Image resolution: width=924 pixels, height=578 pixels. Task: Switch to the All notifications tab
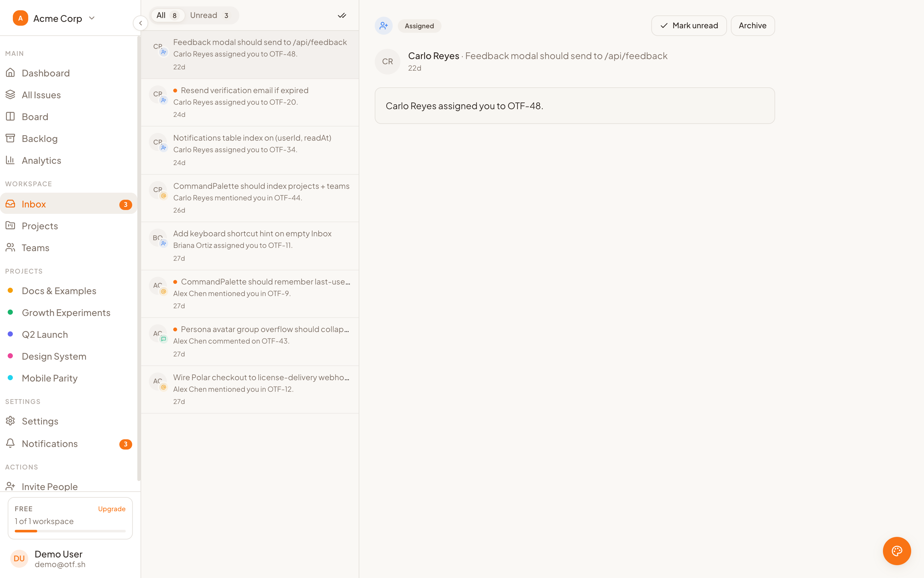pyautogui.click(x=167, y=15)
